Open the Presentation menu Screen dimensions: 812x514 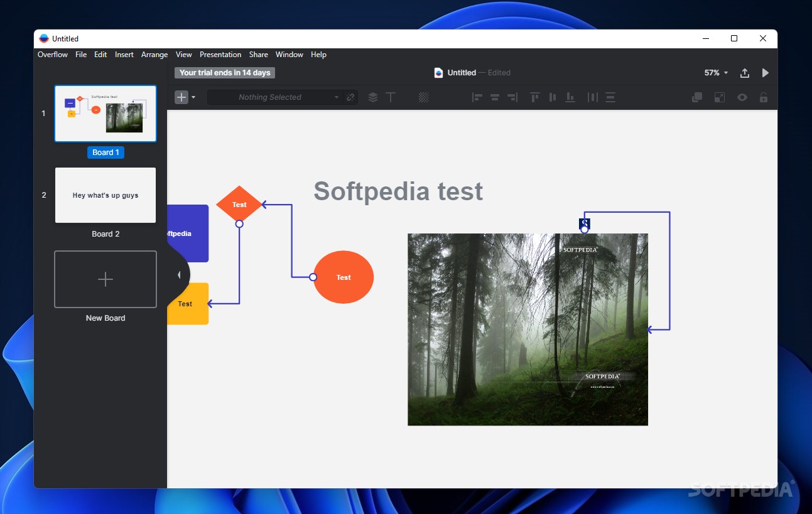(x=220, y=55)
